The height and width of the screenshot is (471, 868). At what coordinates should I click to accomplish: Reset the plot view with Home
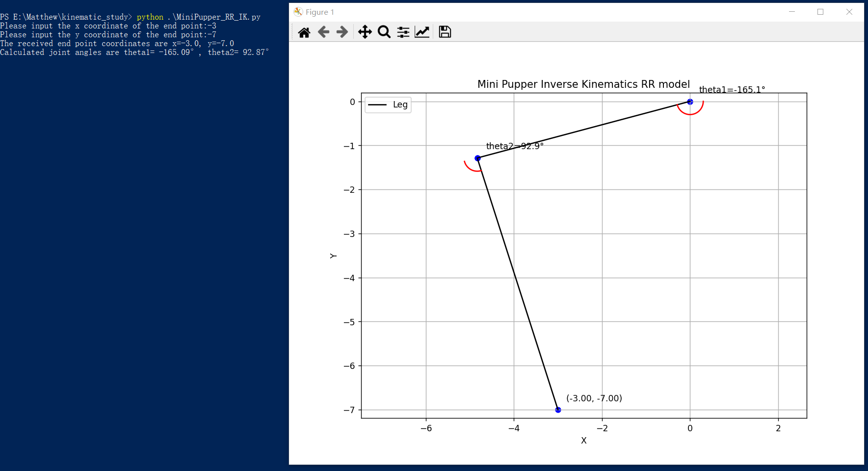point(304,31)
